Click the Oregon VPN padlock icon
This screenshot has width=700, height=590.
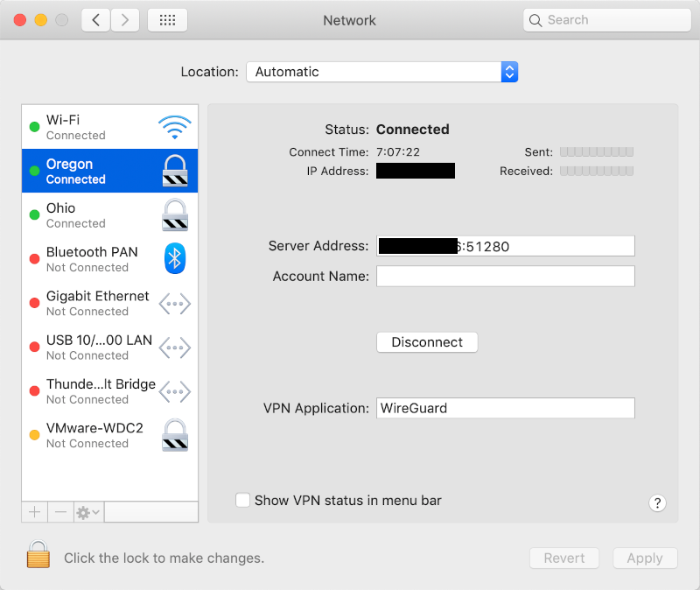coord(174,171)
